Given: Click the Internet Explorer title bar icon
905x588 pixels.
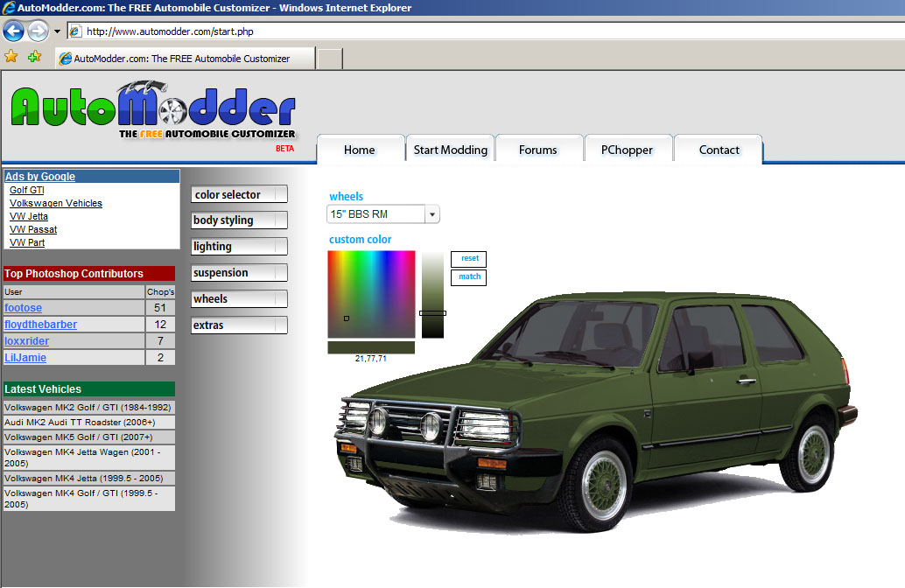Looking at the screenshot, I should pos(8,8).
